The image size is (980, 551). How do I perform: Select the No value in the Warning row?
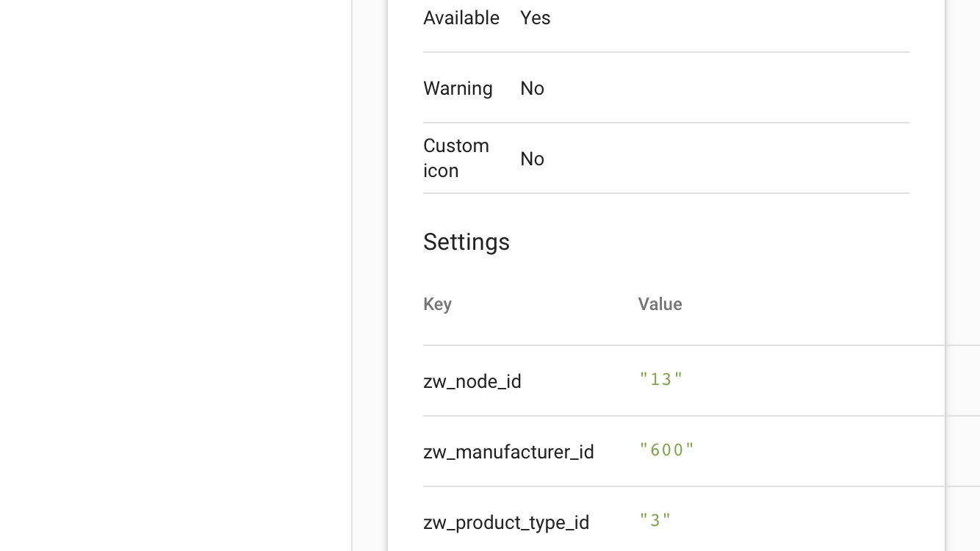[532, 88]
